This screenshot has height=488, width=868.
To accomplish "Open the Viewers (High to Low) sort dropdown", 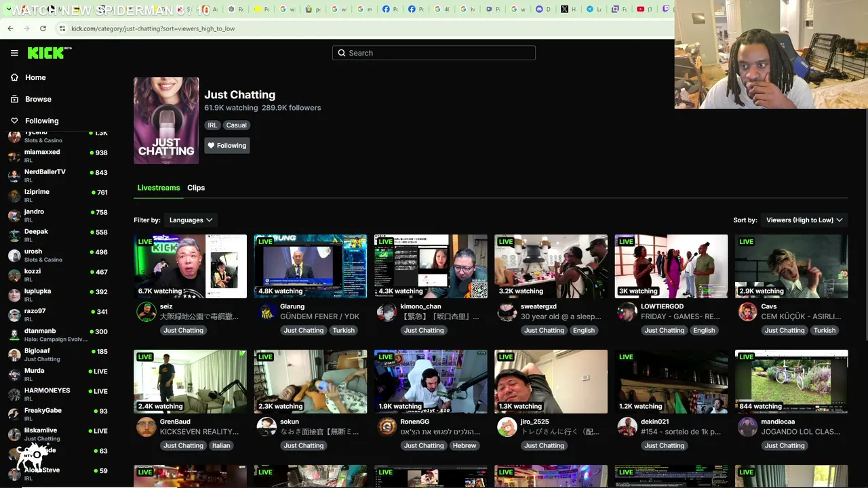I will point(804,220).
